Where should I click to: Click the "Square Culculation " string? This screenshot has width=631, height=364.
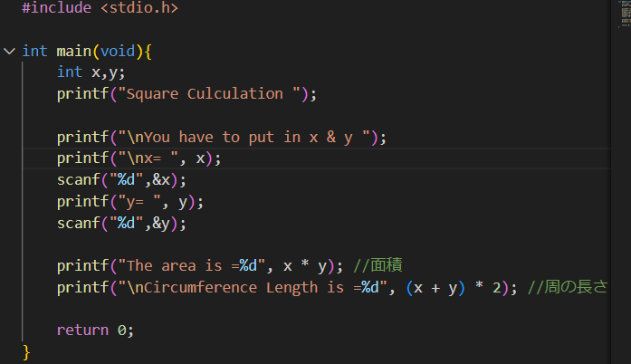(209, 94)
